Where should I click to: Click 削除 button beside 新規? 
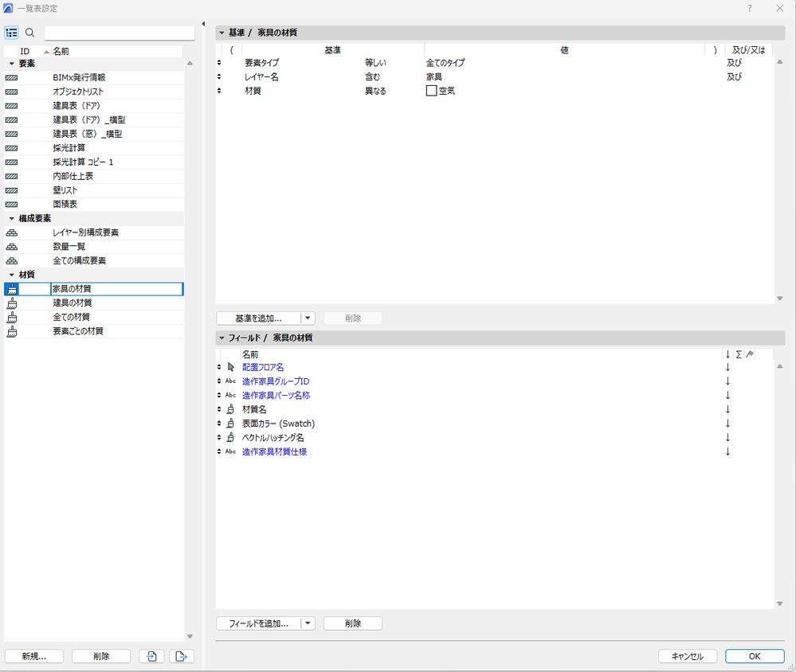pyautogui.click(x=101, y=656)
